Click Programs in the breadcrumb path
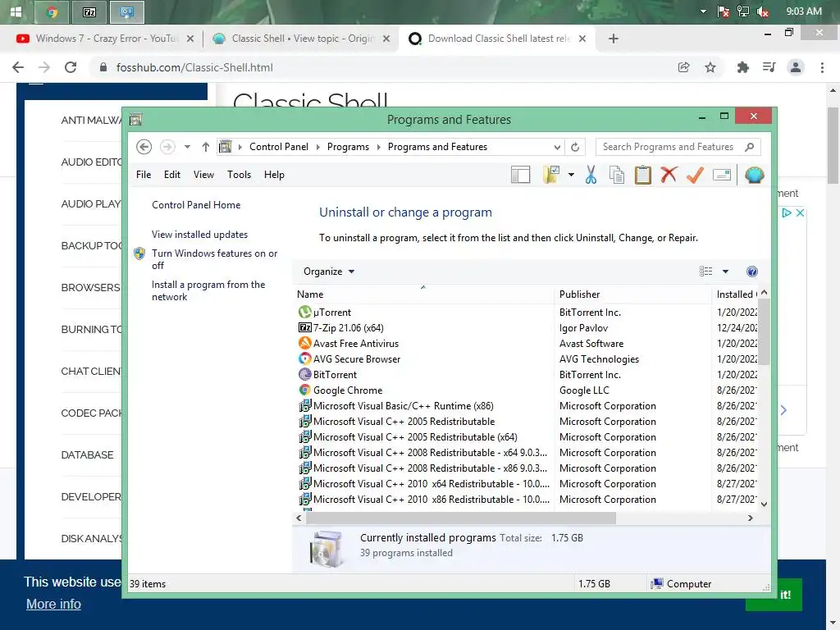 point(348,147)
